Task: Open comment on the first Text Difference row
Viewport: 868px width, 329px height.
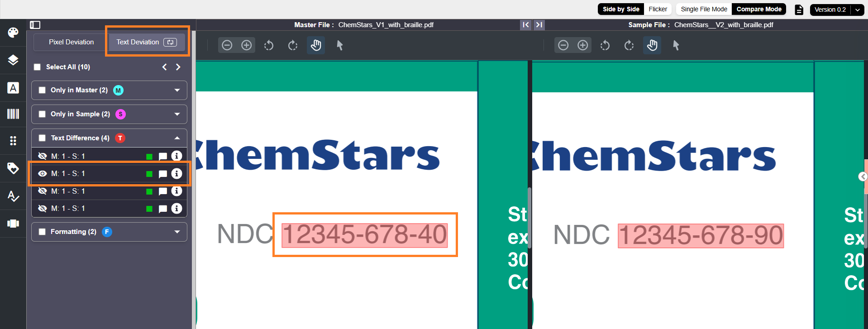Action: (x=163, y=157)
